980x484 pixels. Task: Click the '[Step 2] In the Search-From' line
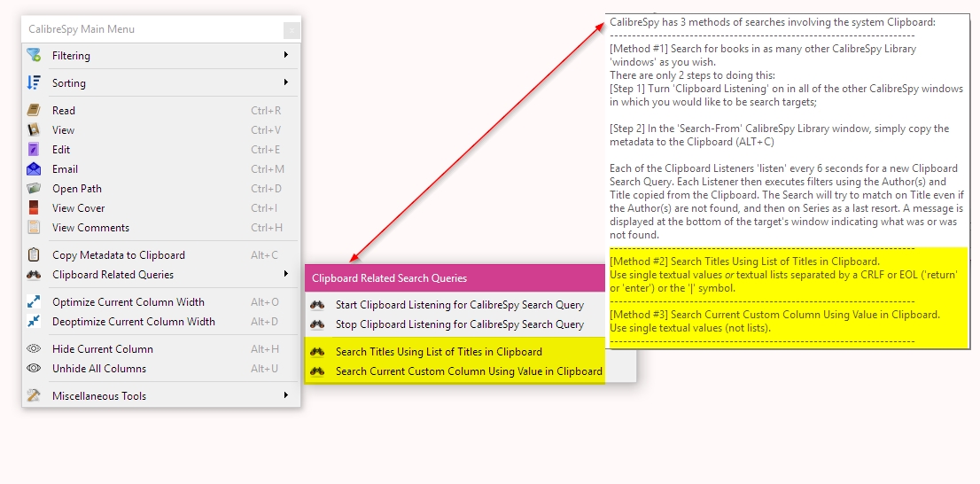[x=779, y=129]
